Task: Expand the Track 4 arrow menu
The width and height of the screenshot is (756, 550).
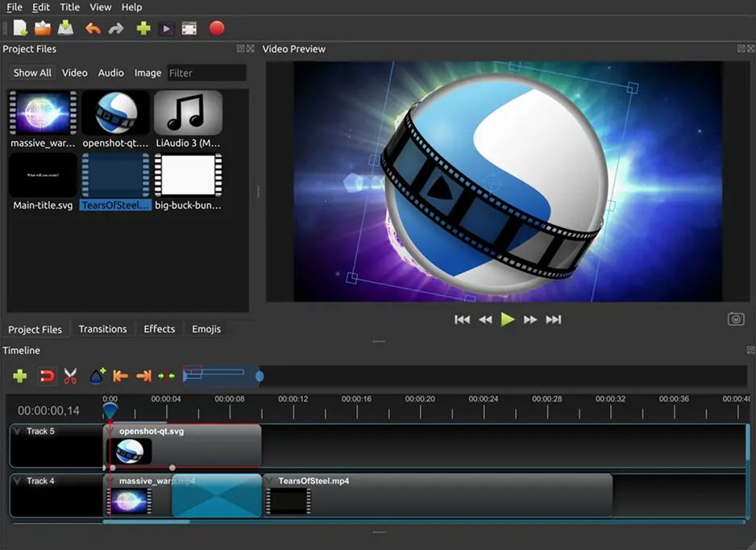Action: [x=18, y=481]
